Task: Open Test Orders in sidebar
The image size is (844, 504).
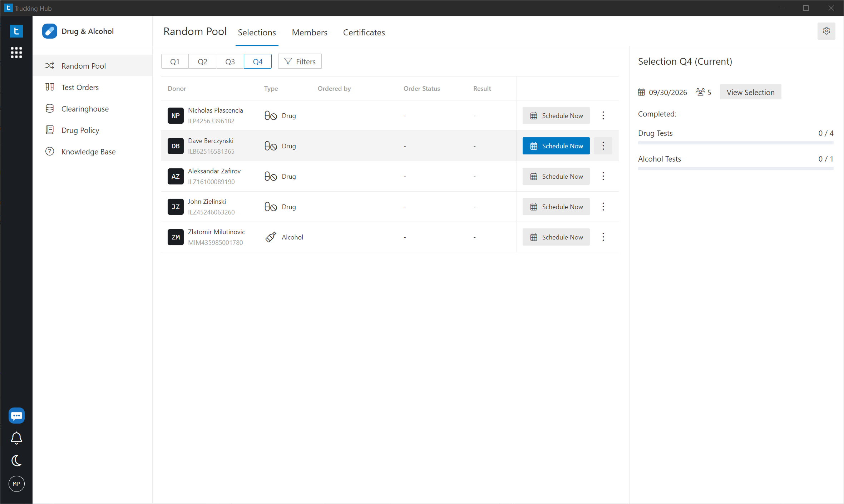Action: click(x=92, y=87)
